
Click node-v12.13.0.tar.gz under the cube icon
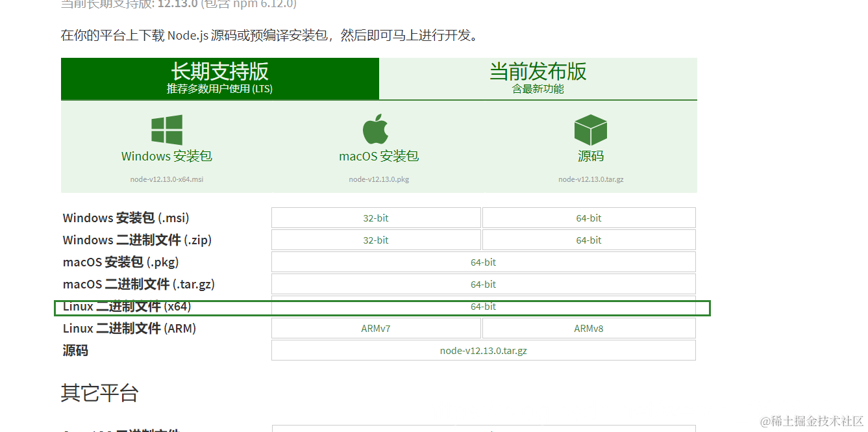point(591,179)
